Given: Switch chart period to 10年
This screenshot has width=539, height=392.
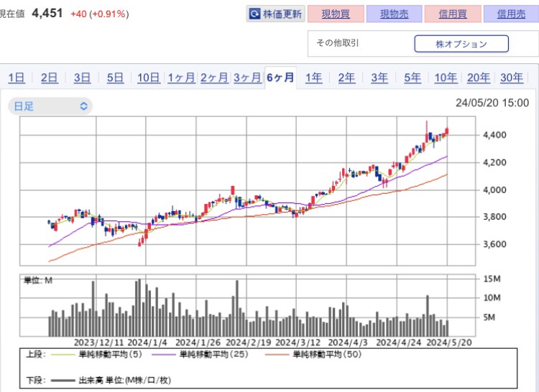Looking at the screenshot, I should coord(446,78).
